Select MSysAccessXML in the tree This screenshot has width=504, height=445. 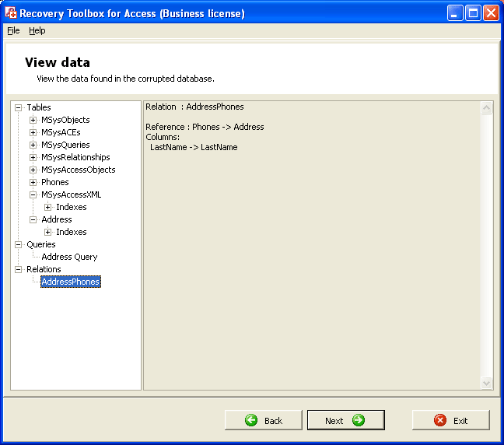coord(72,194)
